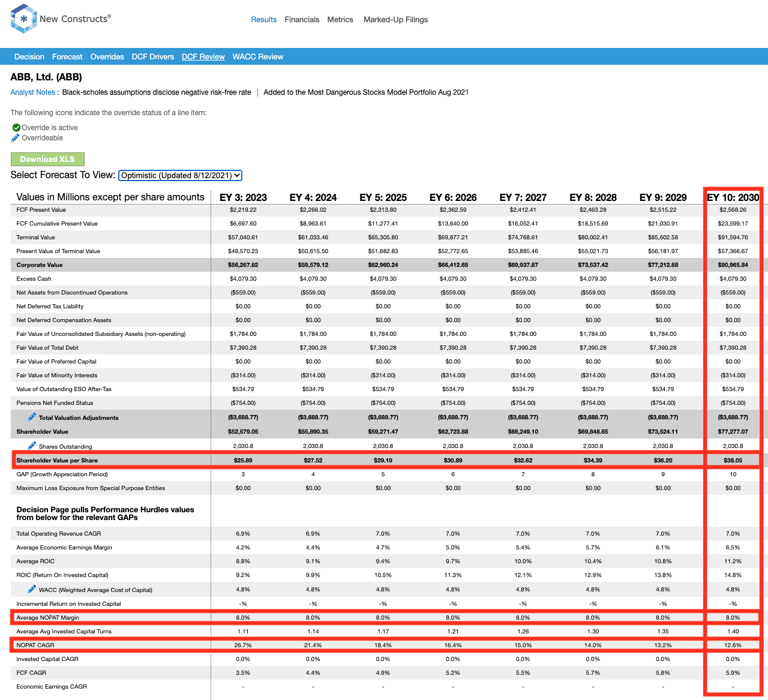Click the Corporate Value row label
Image resolution: width=768 pixels, height=700 pixels.
click(x=40, y=265)
